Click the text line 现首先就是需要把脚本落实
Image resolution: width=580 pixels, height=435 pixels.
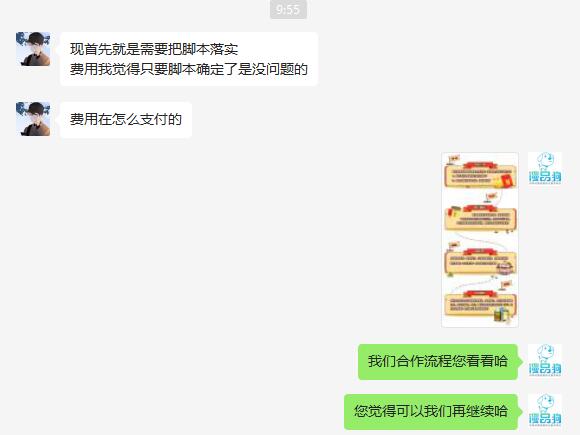click(x=154, y=49)
